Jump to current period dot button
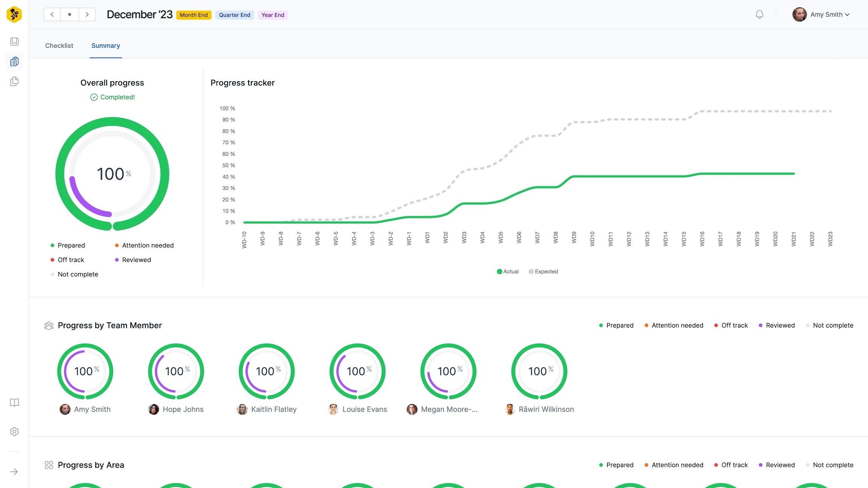868x488 pixels. 70,15
